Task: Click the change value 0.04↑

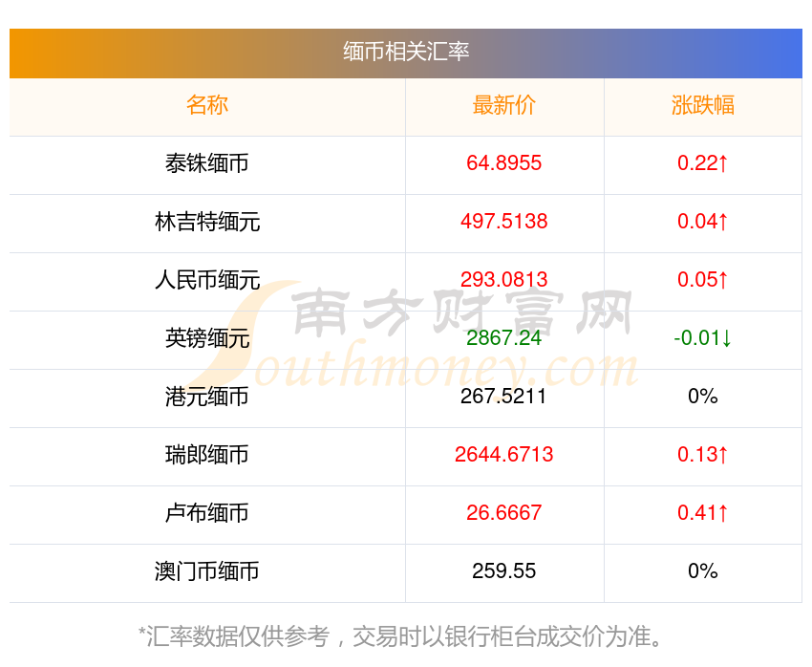Action: (703, 222)
